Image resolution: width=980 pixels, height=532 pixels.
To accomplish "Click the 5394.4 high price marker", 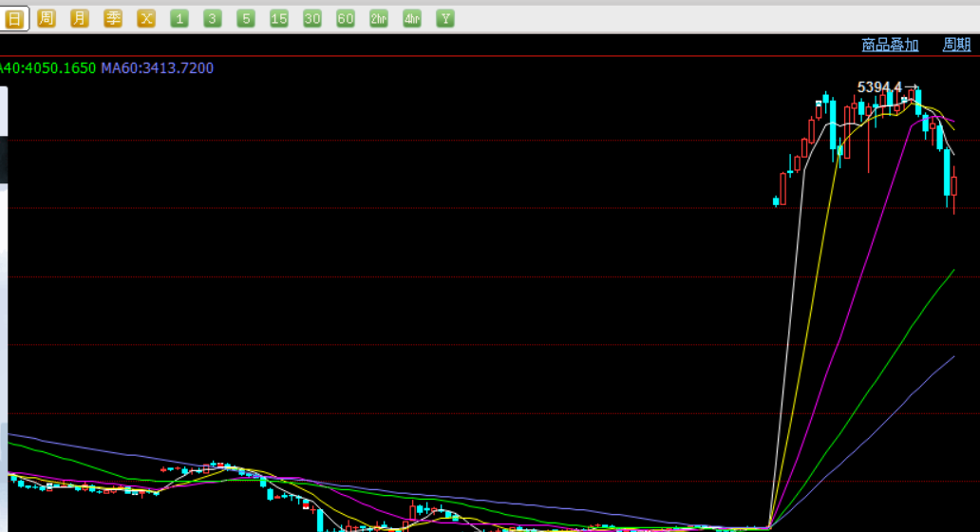I will [879, 87].
